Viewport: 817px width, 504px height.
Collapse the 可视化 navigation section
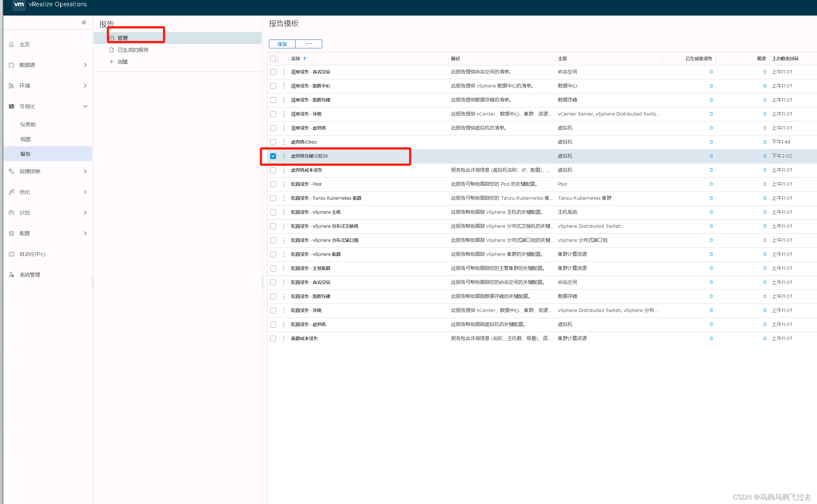tap(85, 106)
